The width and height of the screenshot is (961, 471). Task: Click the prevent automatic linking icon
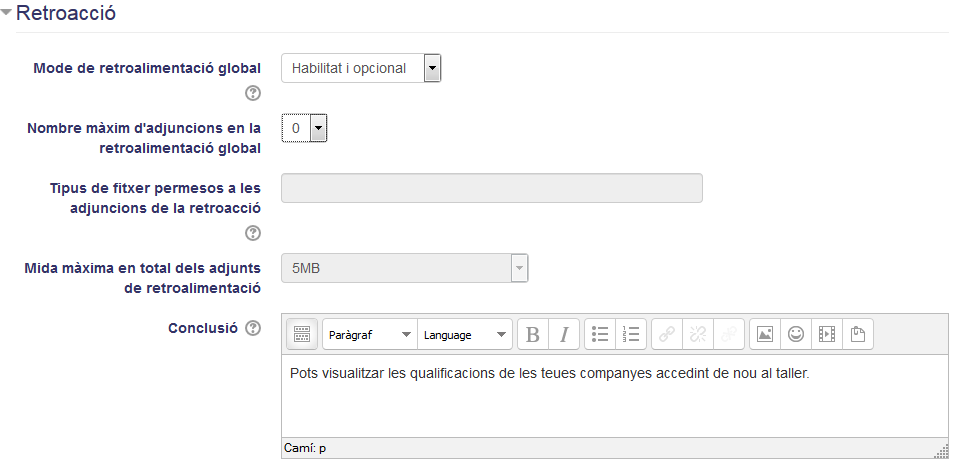pos(729,334)
